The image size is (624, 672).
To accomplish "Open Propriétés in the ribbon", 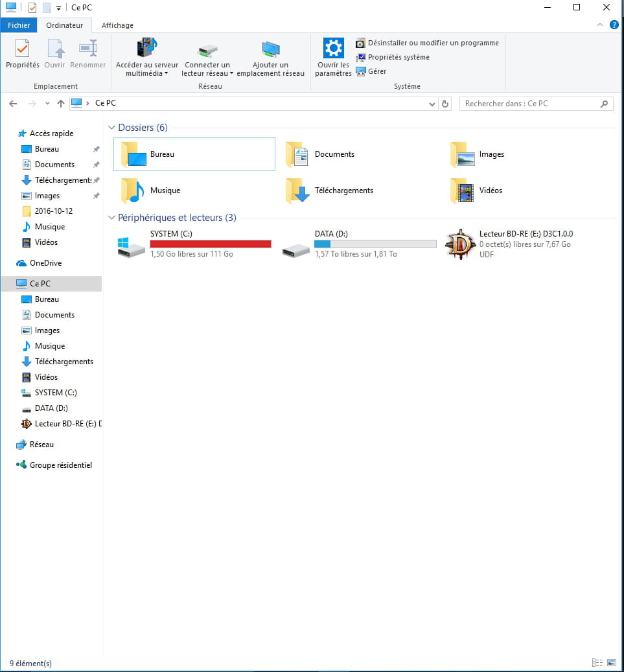I will (22, 54).
